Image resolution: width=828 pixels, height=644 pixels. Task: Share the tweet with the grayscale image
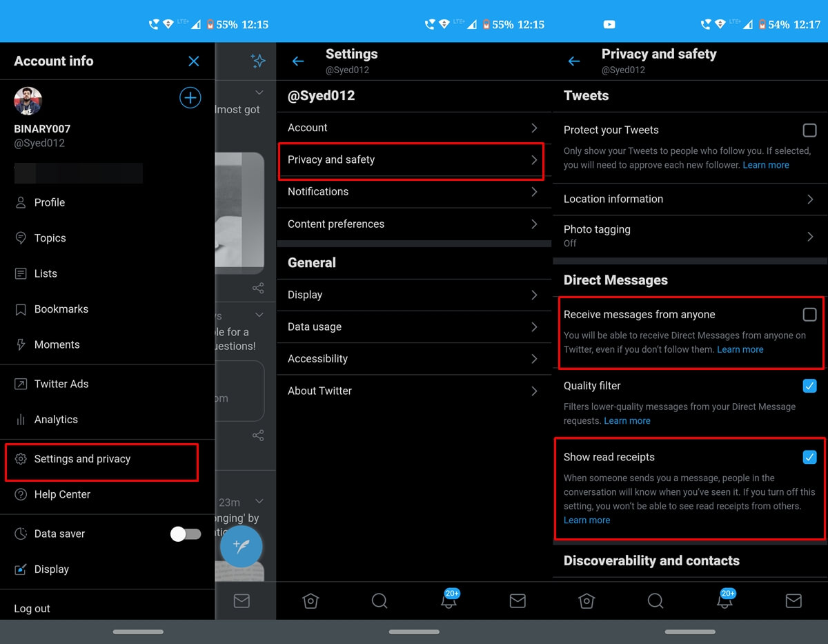[258, 288]
